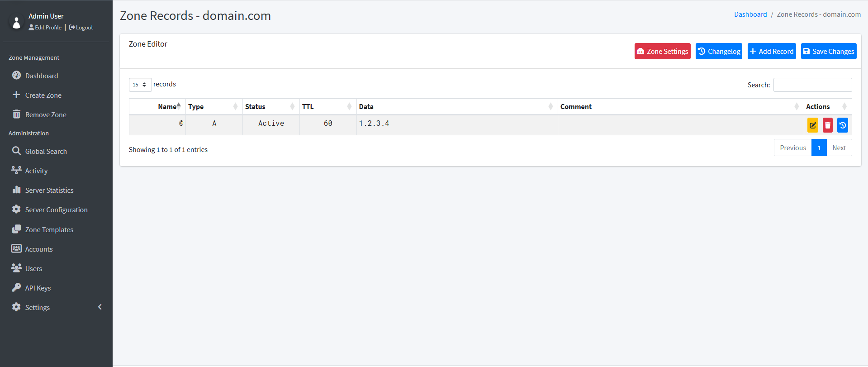Select page 1 in pagination

pos(819,148)
